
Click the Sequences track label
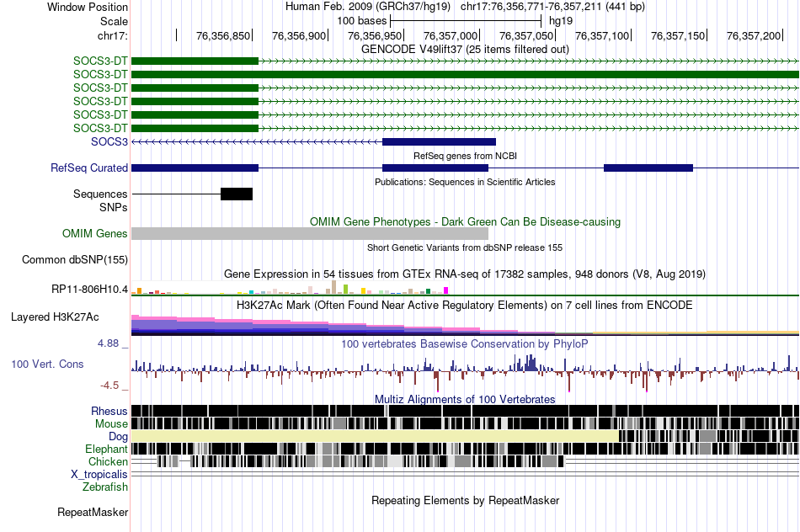point(100,194)
